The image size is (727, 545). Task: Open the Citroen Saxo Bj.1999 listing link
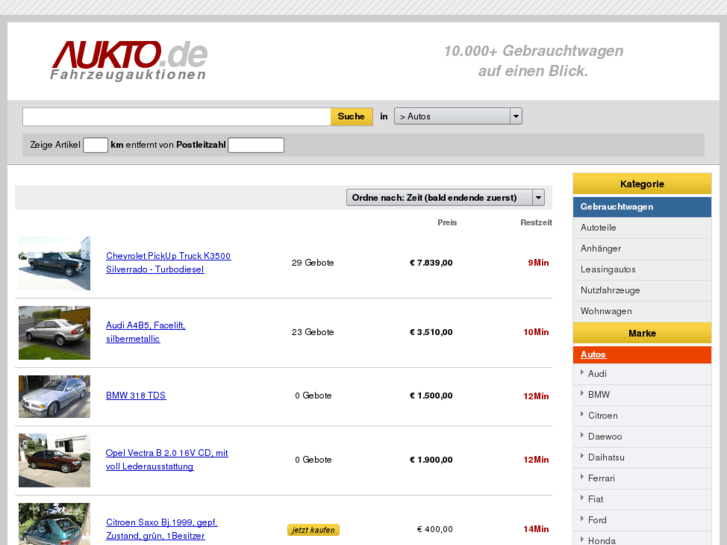[162, 529]
